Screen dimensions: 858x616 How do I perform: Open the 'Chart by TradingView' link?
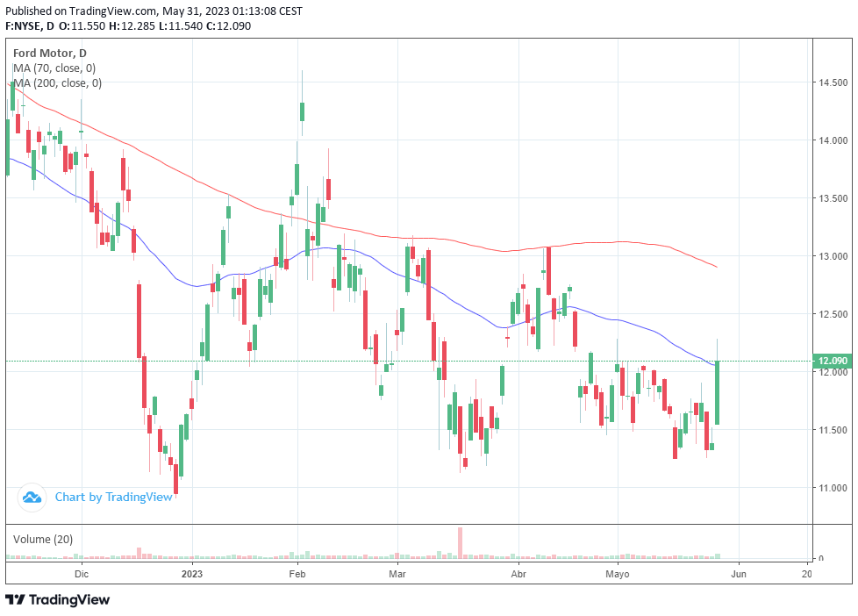(x=113, y=498)
